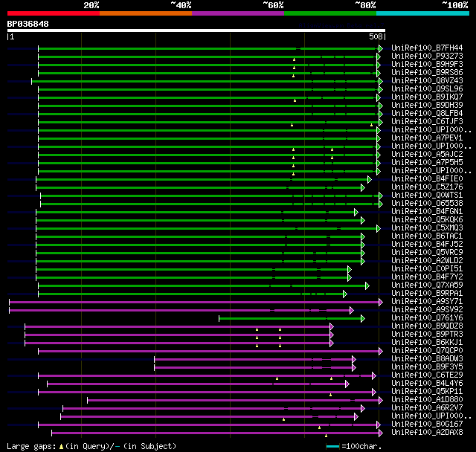Select the UniRef100_Q8LFB4 label

coord(427,114)
